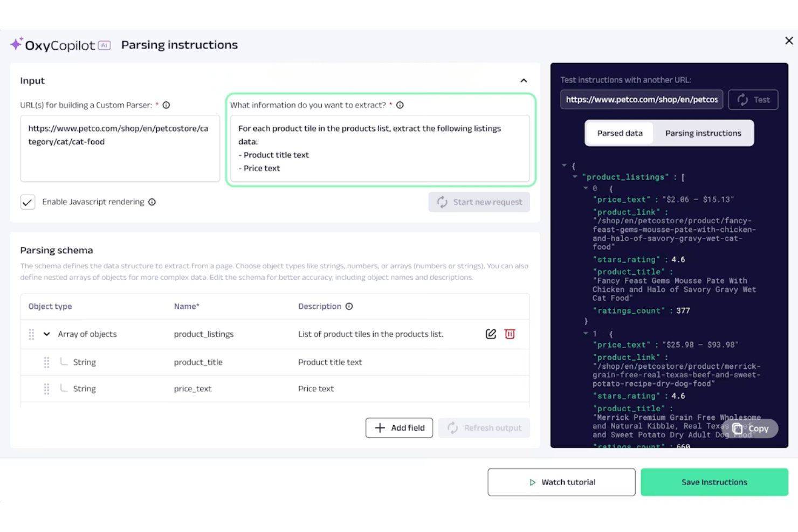This screenshot has width=798, height=532.
Task: Click the OxyCopilot sparkle logo
Action: (16, 44)
